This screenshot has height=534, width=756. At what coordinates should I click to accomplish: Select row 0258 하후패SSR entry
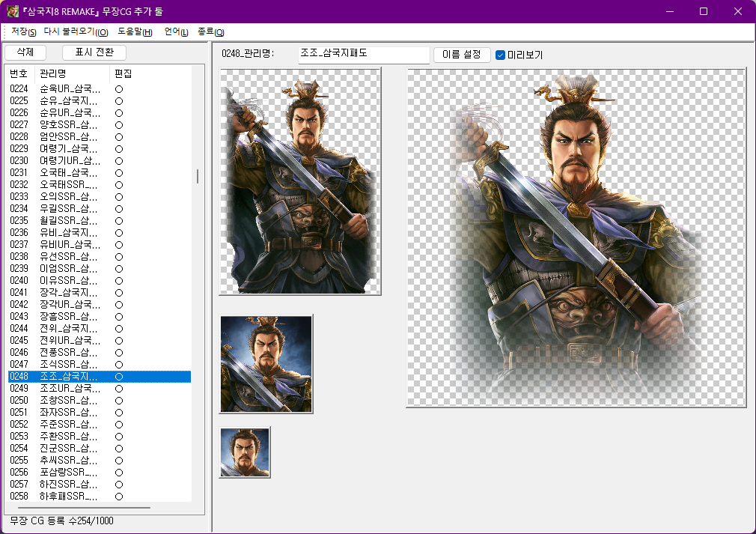coord(100,497)
